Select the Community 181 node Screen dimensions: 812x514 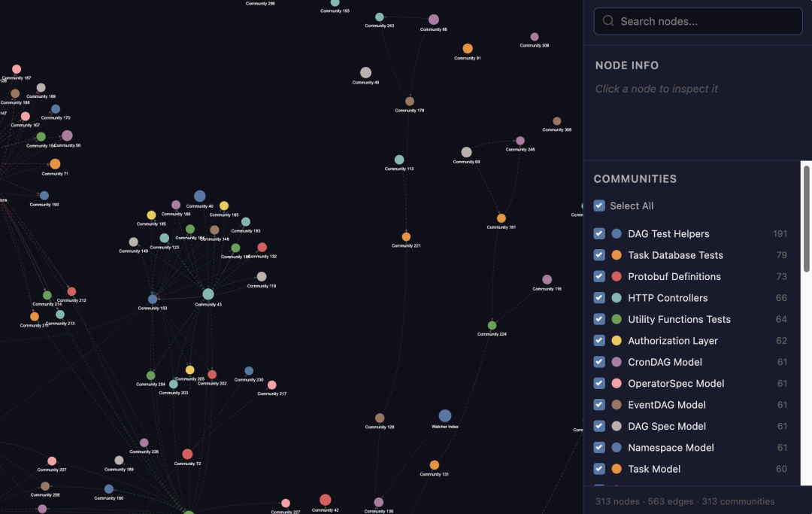pyautogui.click(x=501, y=218)
